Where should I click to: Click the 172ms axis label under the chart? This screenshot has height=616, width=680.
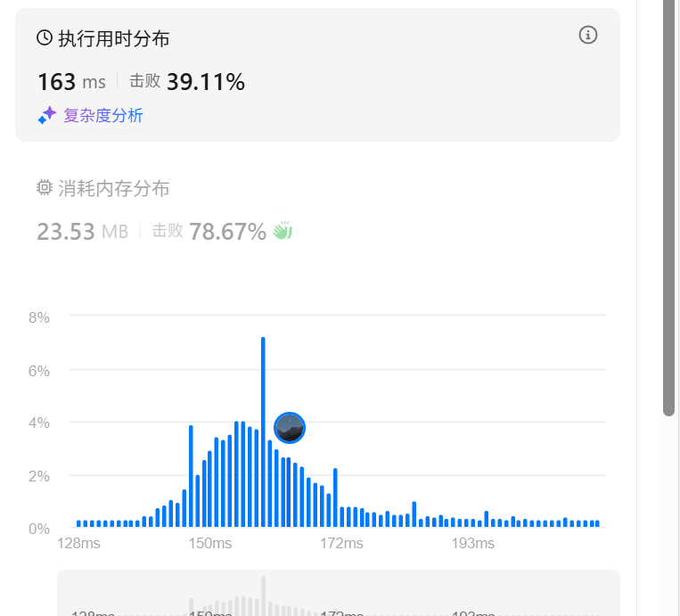[341, 543]
